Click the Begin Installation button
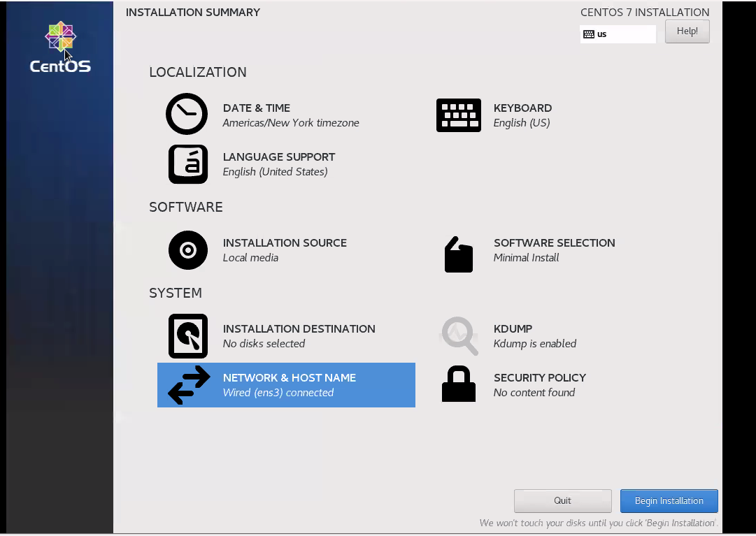Screen dimensions: 756x536 click(669, 501)
